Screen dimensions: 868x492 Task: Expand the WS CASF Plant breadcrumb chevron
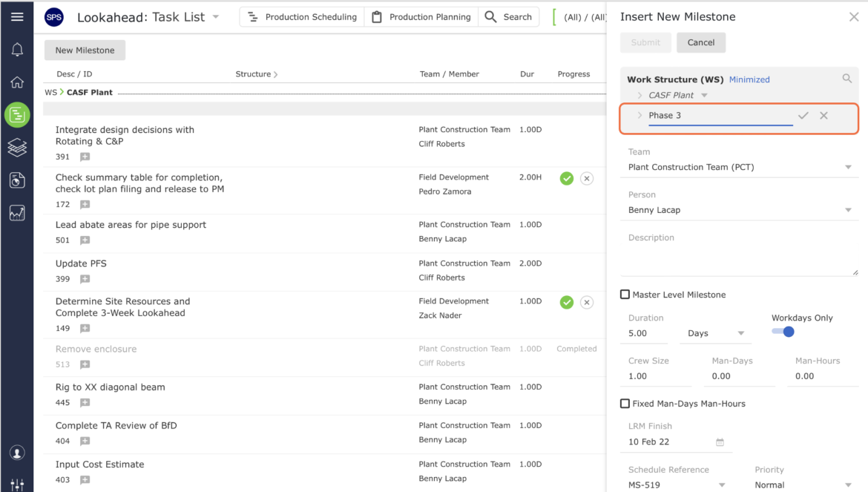click(62, 92)
